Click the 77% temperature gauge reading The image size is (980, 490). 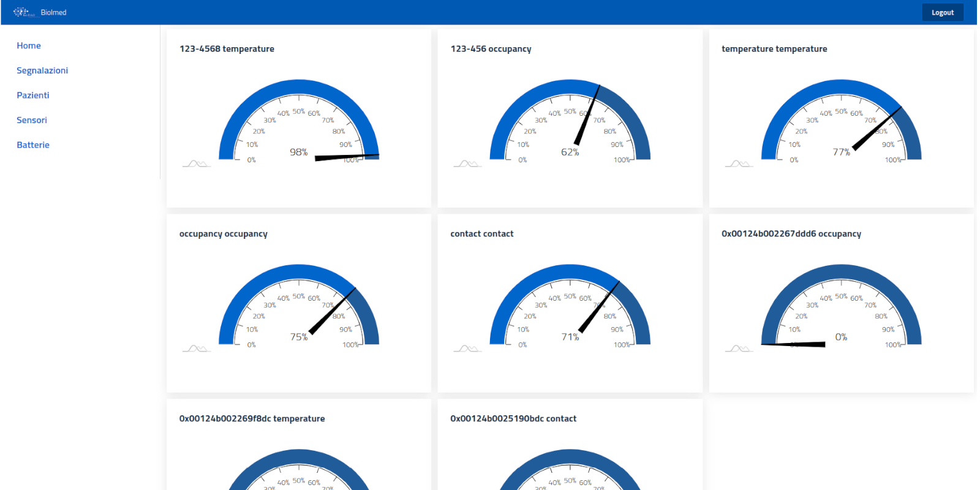point(841,152)
